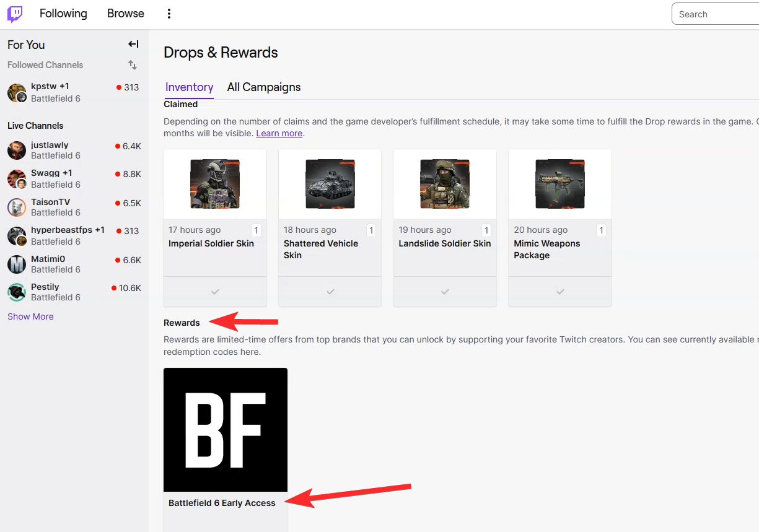Screen dimensions: 759x532
Task: Open hyperbeastfps channel avatar
Action: pyautogui.click(x=17, y=236)
